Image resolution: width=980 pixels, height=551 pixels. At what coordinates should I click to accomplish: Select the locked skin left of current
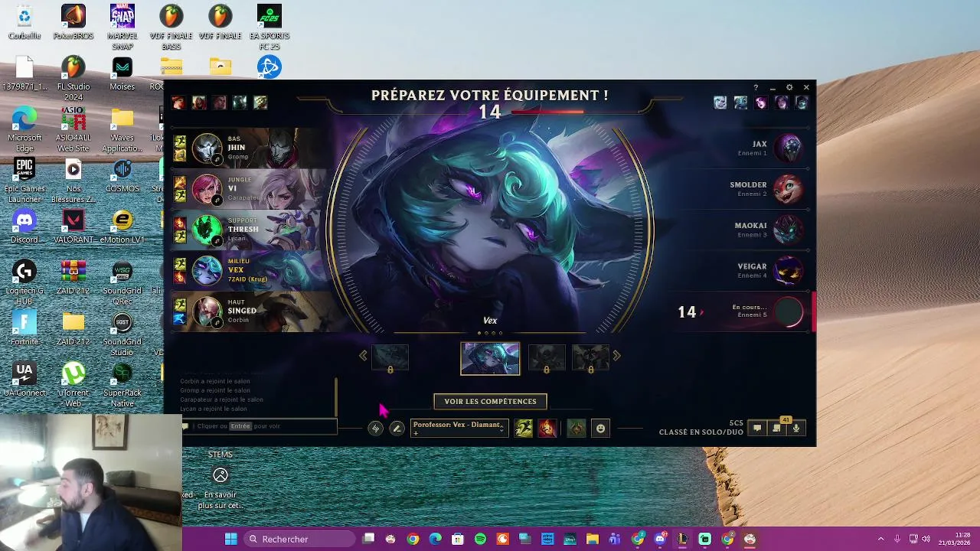[390, 358]
